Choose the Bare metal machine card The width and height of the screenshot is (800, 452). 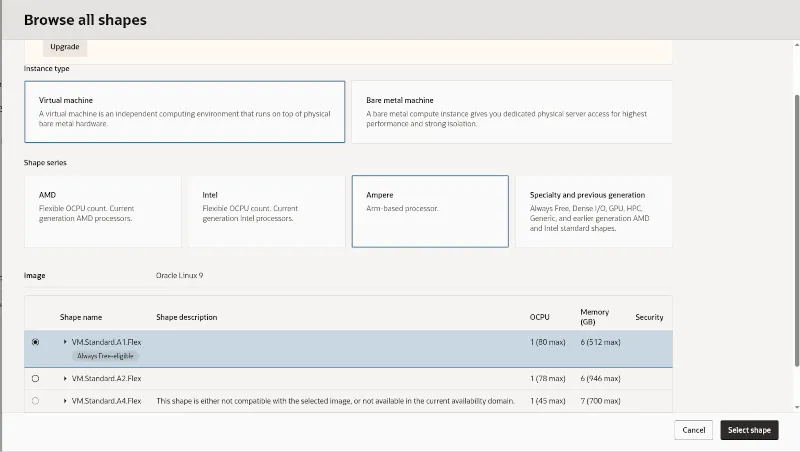(x=512, y=112)
